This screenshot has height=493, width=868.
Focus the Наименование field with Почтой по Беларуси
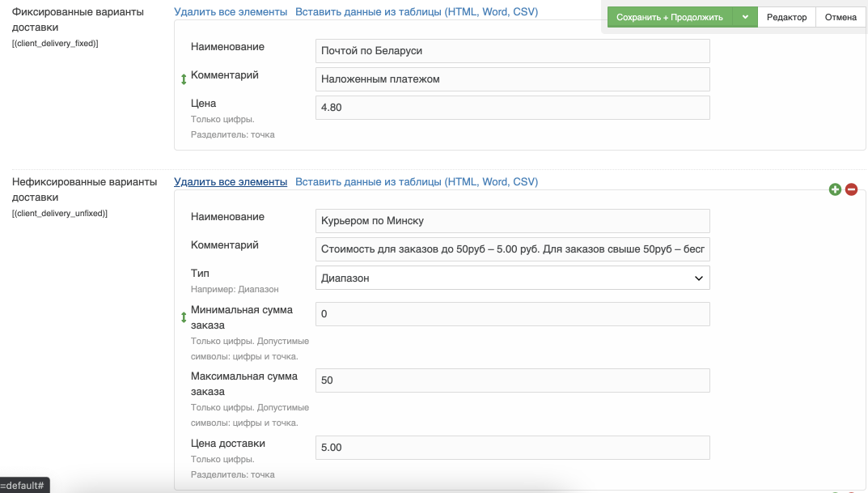(x=512, y=51)
